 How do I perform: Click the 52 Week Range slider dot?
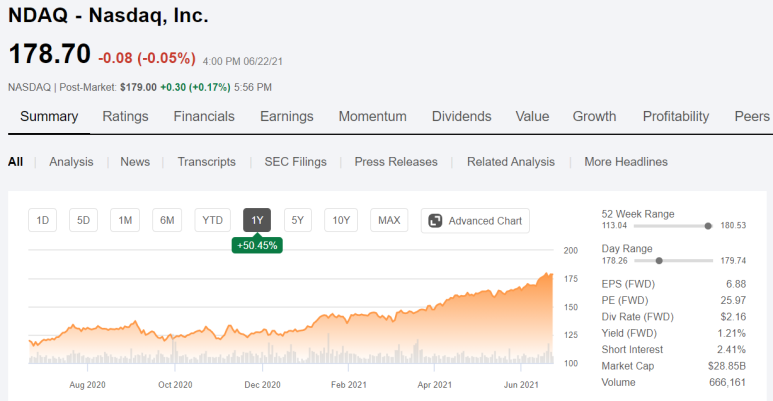[x=708, y=226]
